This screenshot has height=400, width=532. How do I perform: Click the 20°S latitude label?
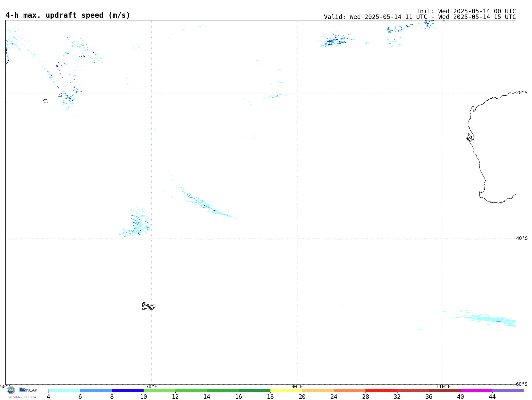(522, 92)
